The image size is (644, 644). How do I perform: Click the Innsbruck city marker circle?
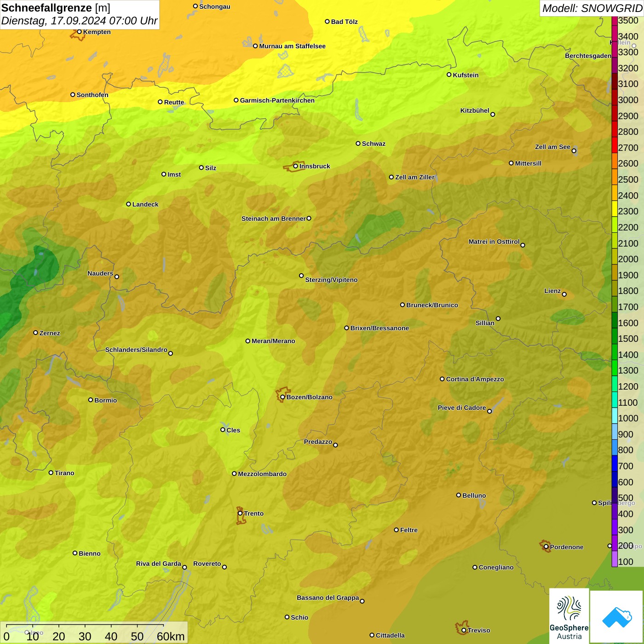[x=296, y=166]
